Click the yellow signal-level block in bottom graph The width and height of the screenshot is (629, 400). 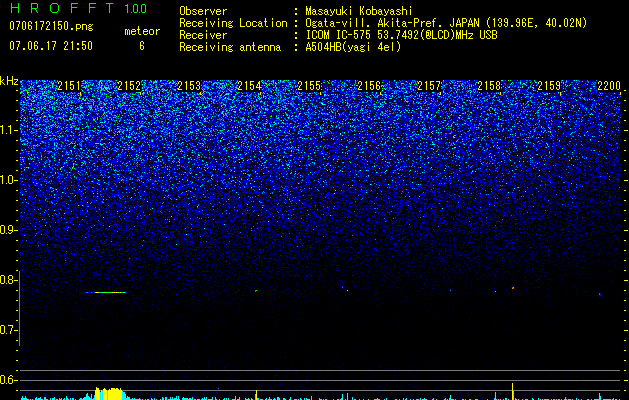(109, 394)
